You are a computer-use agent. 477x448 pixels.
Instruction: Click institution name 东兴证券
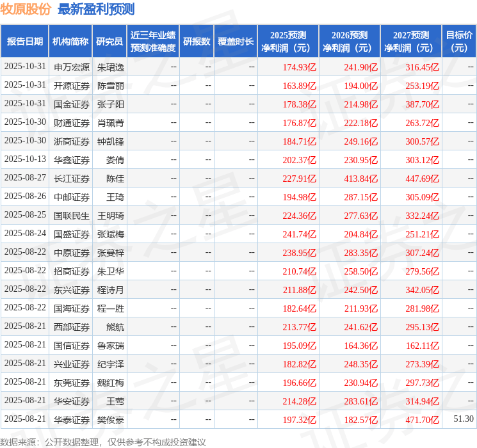(x=72, y=290)
